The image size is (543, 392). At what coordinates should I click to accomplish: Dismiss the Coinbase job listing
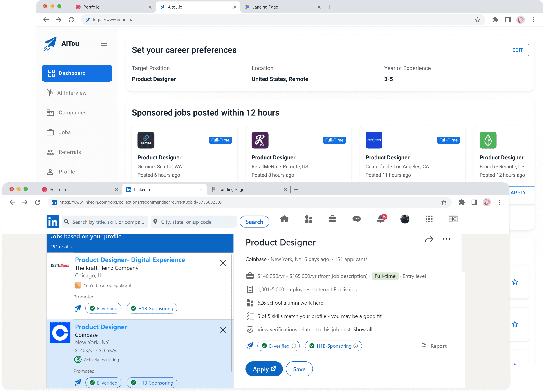223,330
